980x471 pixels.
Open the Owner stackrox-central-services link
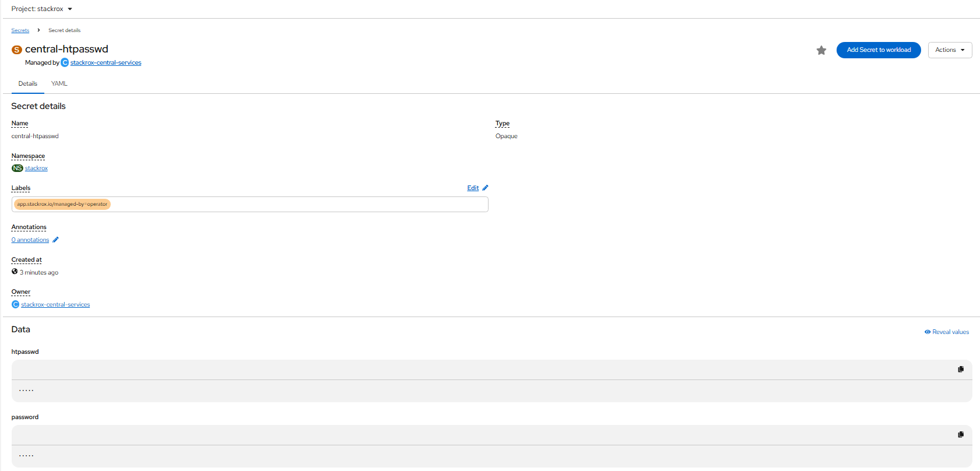coord(55,304)
